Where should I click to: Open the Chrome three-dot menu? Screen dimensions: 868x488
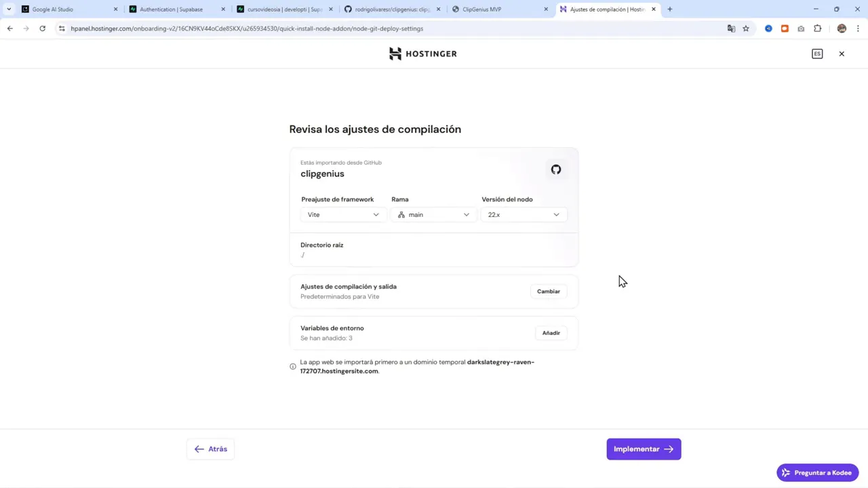[x=858, y=28]
